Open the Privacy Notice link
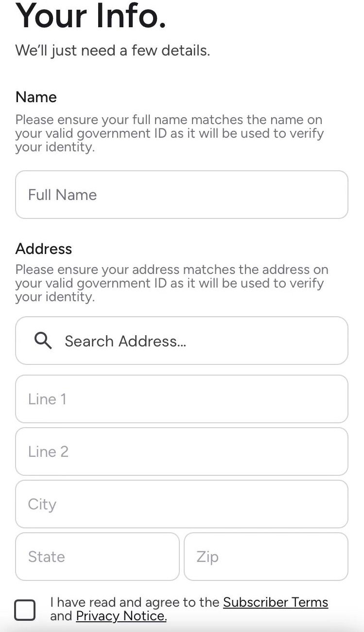This screenshot has height=632, width=364. point(121,616)
